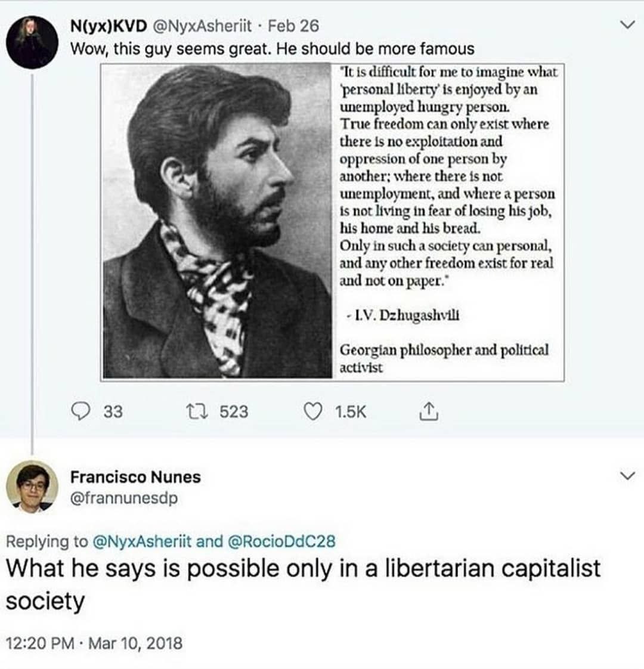Like the tweet using the heart icon
This screenshot has height=669, width=644.
(312, 411)
